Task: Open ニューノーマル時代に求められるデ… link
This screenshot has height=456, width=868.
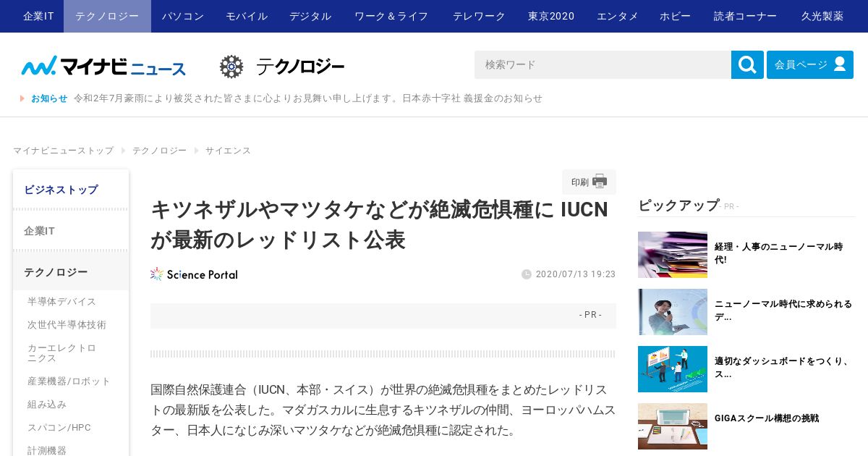Action: tap(783, 311)
